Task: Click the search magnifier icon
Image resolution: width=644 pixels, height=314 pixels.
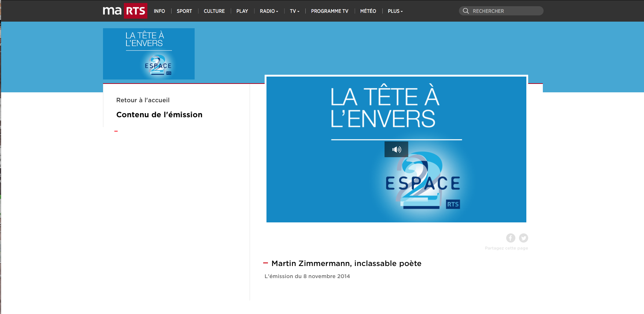Action: [466, 11]
